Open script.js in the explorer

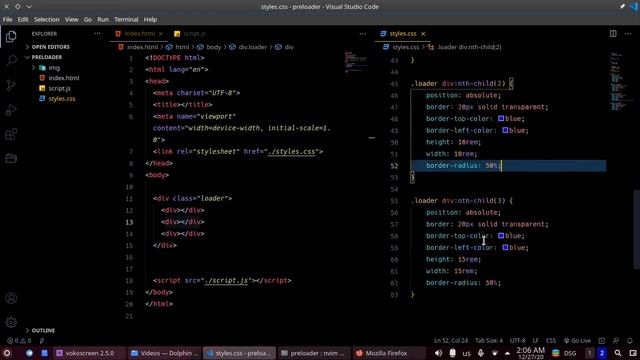pos(60,88)
